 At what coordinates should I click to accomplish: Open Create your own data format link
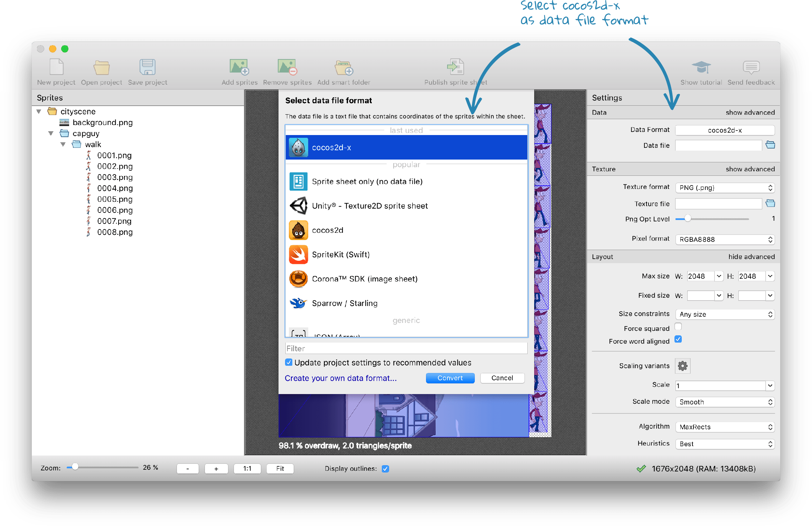[341, 378]
